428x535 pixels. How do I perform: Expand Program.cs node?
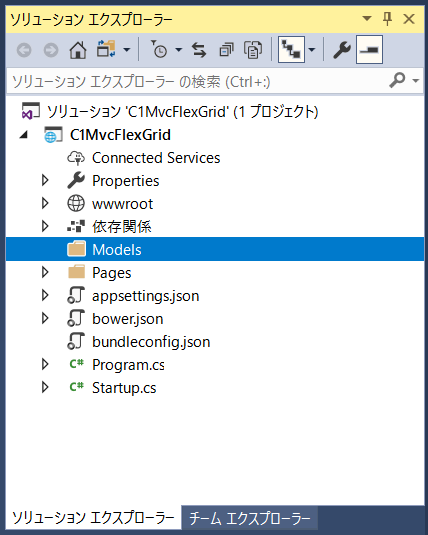[x=45, y=364]
